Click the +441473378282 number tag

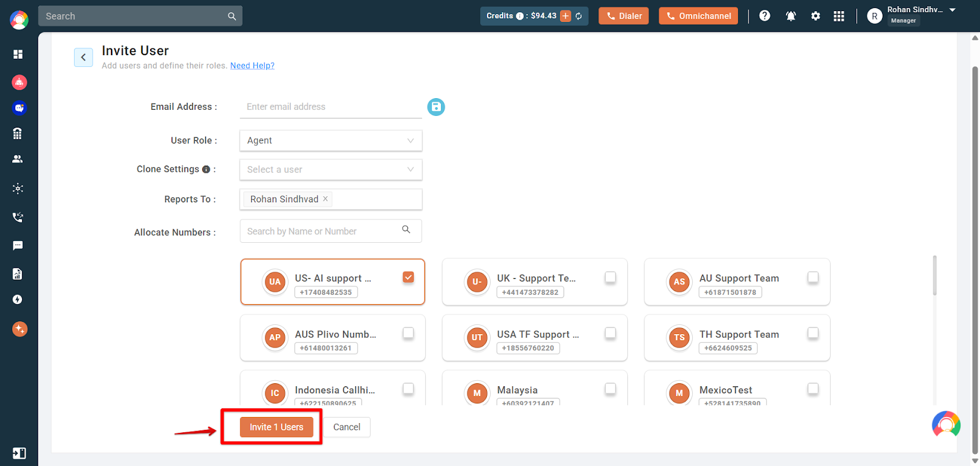point(530,292)
